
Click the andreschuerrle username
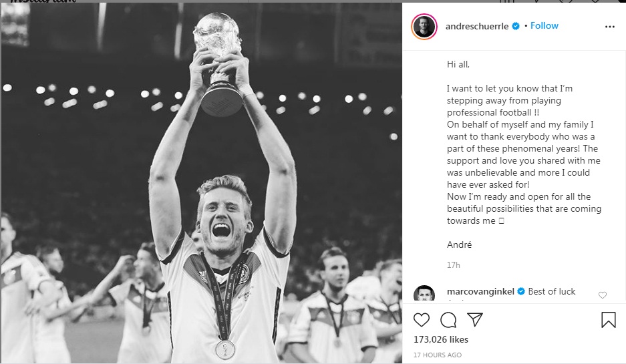(x=478, y=26)
